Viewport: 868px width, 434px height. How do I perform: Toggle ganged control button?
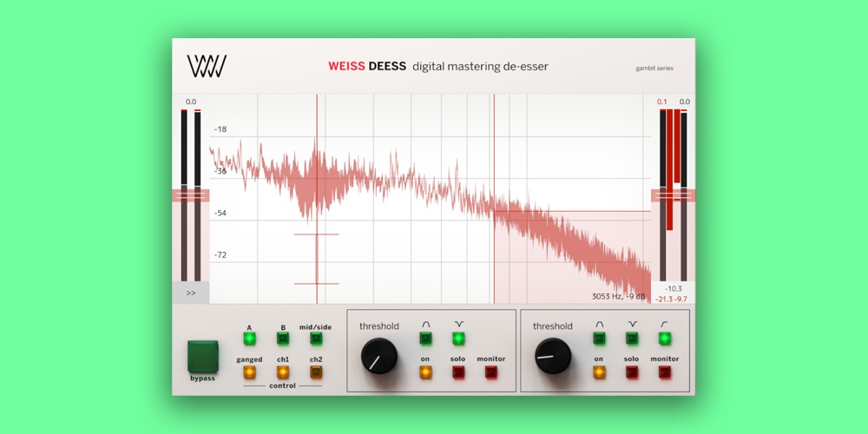[x=250, y=372]
